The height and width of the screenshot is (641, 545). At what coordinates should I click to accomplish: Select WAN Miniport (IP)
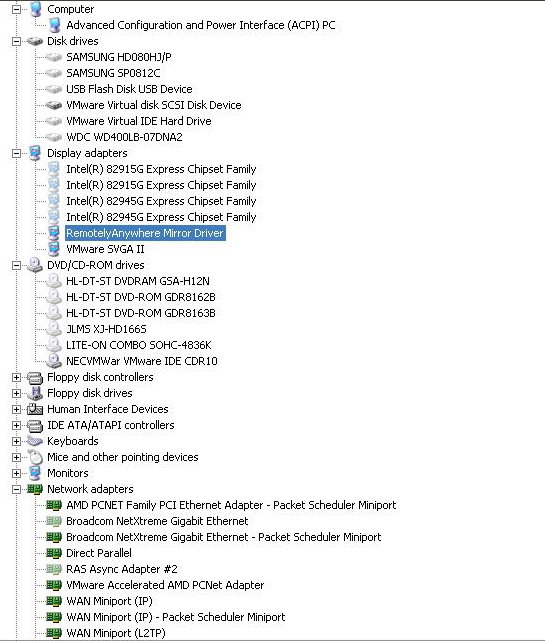coord(109,601)
